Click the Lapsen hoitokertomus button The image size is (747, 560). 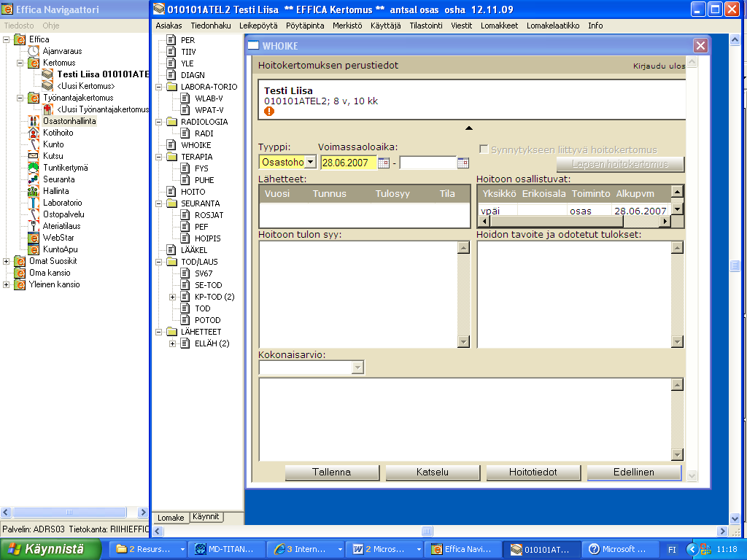pyautogui.click(x=620, y=164)
